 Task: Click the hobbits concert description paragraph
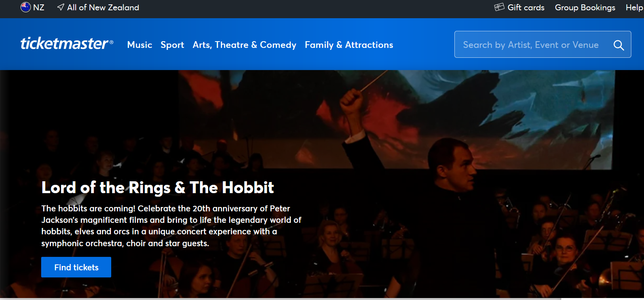(171, 226)
